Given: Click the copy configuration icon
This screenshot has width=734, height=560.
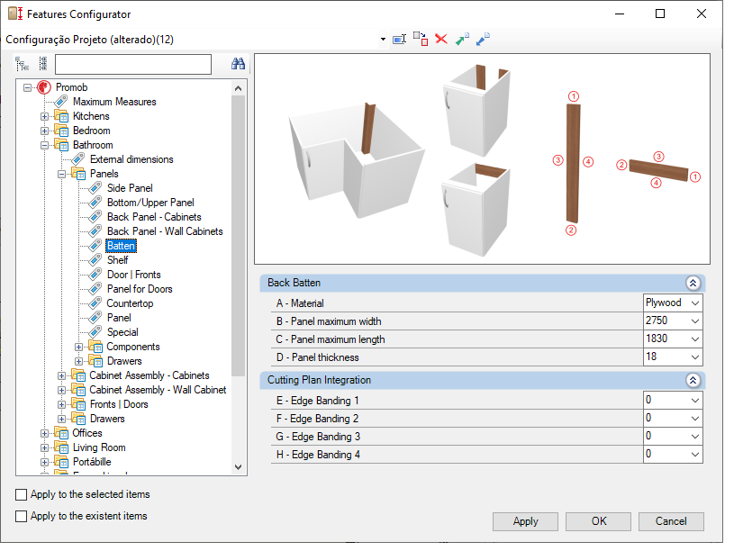Looking at the screenshot, I should pos(421,39).
